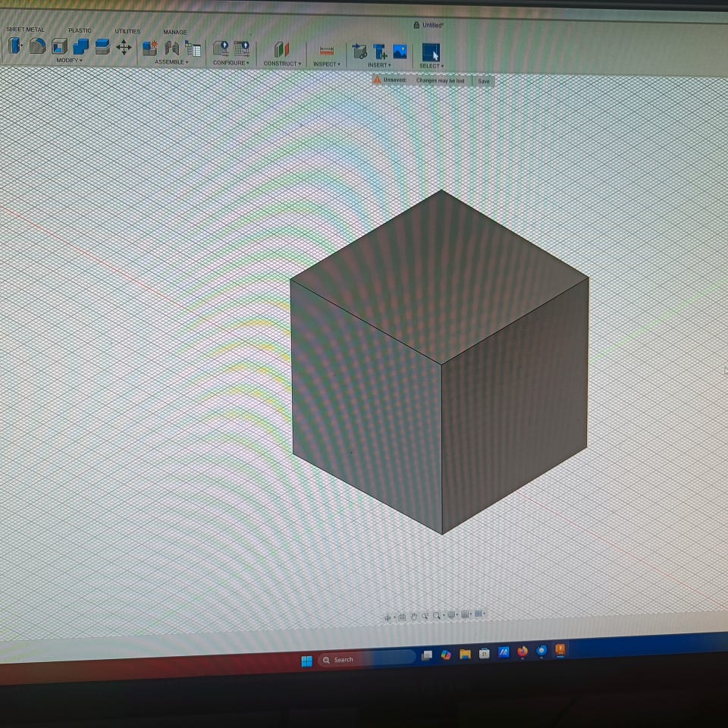Click the Orbit icon in navigation bar

tap(388, 617)
